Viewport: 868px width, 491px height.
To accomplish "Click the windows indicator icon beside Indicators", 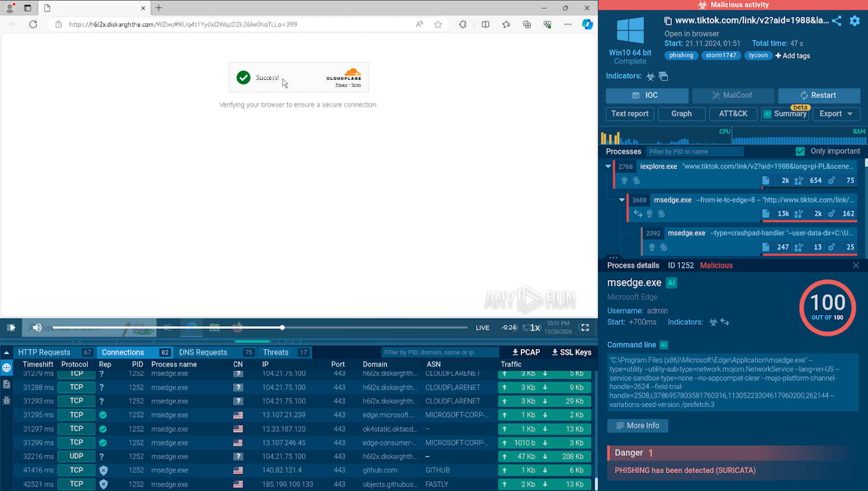I will (664, 76).
